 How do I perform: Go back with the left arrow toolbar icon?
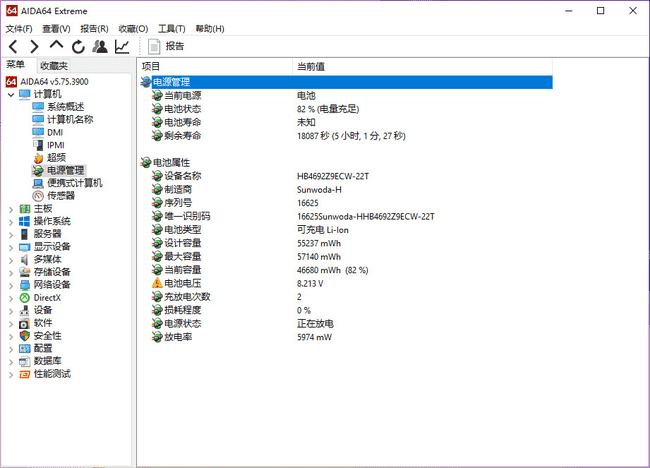(x=13, y=46)
